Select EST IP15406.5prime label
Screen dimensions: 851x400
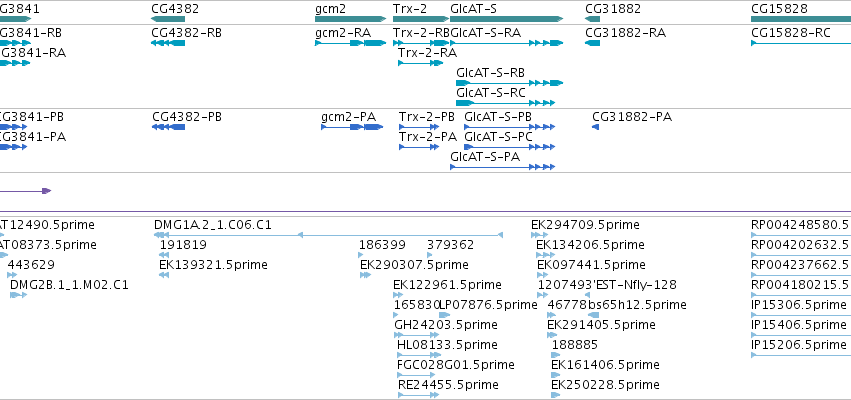798,326
